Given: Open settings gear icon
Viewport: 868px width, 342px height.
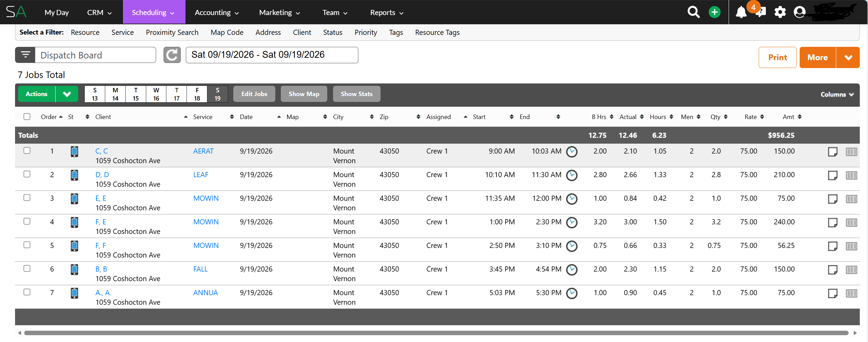Looking at the screenshot, I should pyautogui.click(x=780, y=12).
